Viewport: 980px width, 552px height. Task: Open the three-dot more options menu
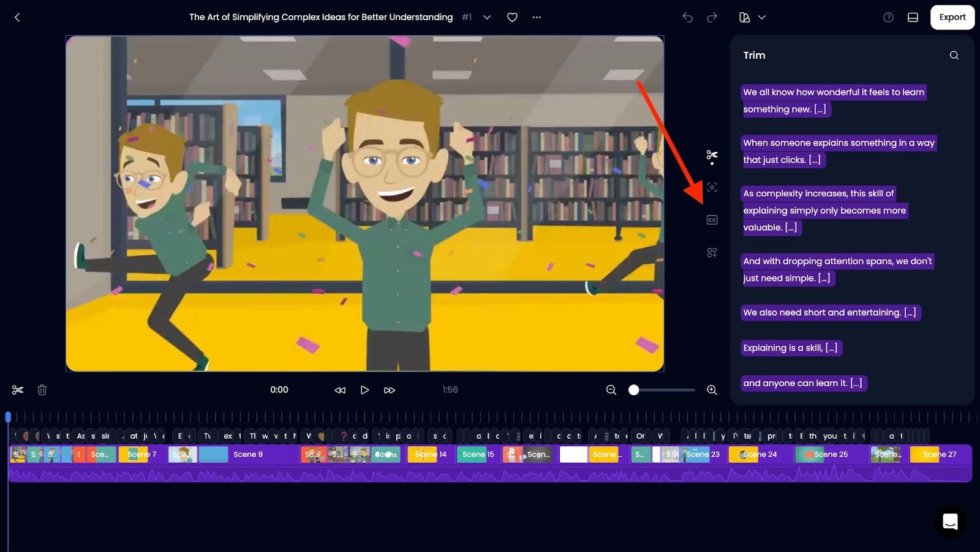(x=537, y=17)
